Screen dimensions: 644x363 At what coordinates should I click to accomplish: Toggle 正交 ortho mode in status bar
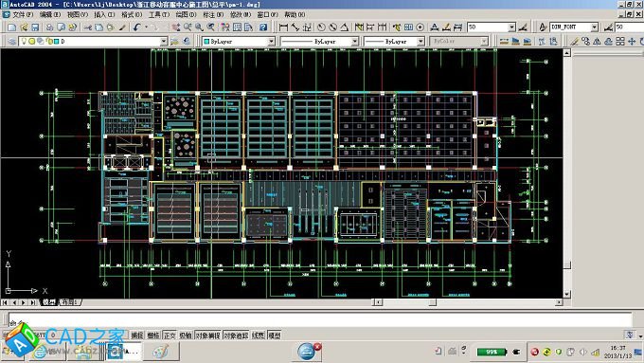170,336
